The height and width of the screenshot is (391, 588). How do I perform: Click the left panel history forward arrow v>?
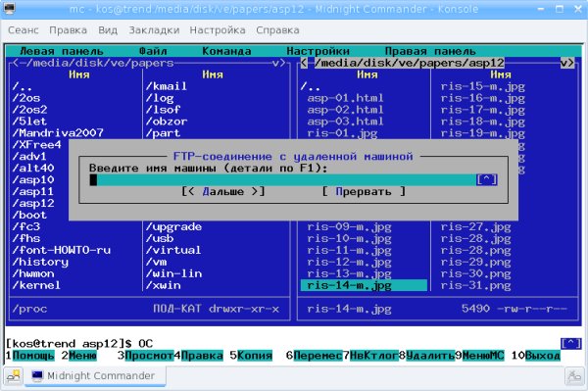click(279, 63)
